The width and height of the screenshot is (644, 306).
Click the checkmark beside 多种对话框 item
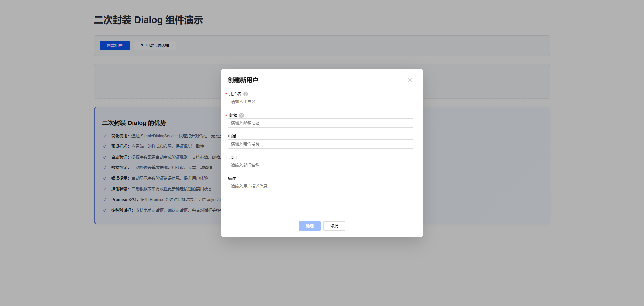click(104, 210)
